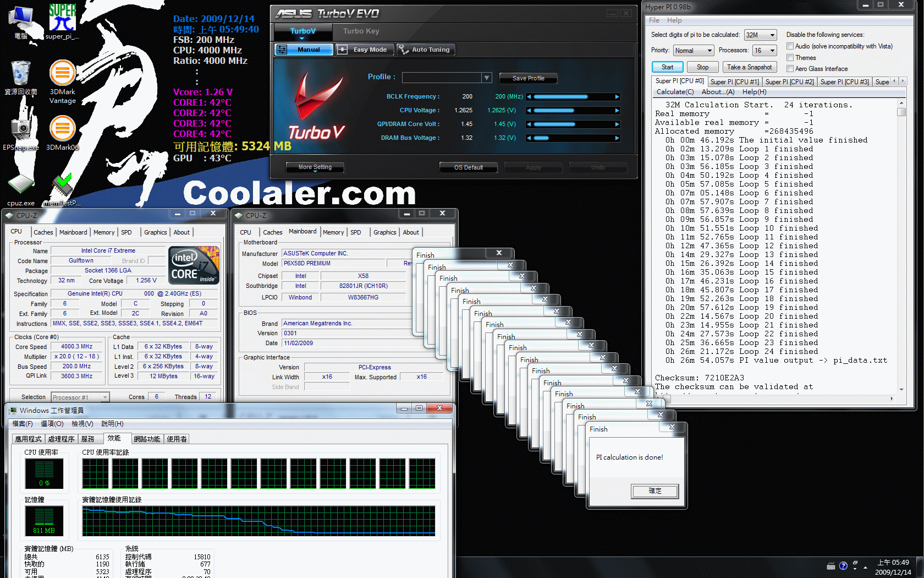Click the taskbar clock showing 05:49
This screenshot has width=924, height=578.
click(x=893, y=567)
